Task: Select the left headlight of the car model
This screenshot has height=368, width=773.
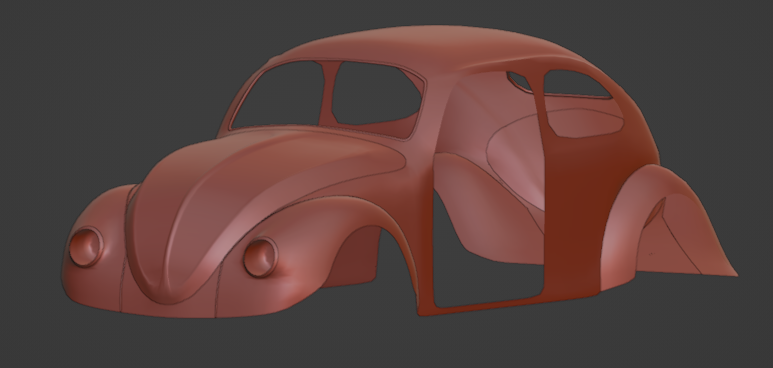Action: (x=86, y=247)
